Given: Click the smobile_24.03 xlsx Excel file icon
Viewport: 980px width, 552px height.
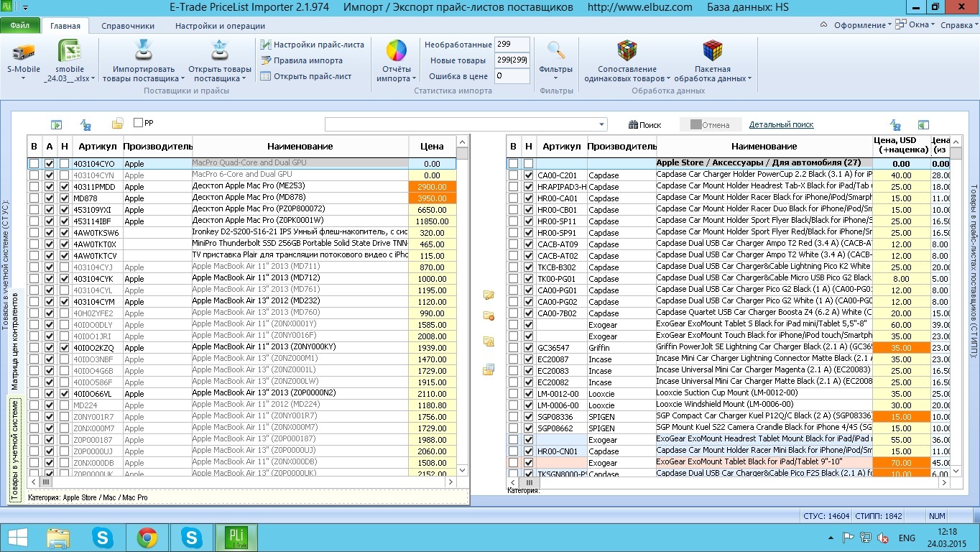Looking at the screenshot, I should (70, 51).
